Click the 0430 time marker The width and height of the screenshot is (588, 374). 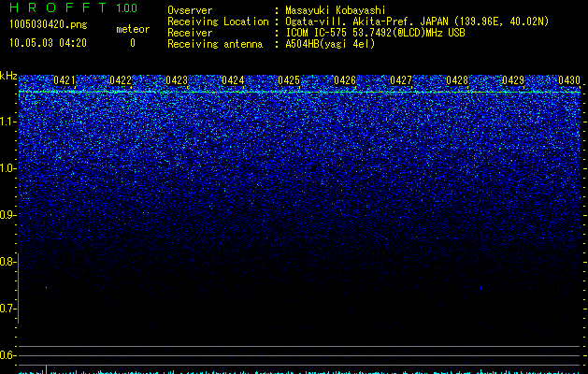pyautogui.click(x=569, y=80)
